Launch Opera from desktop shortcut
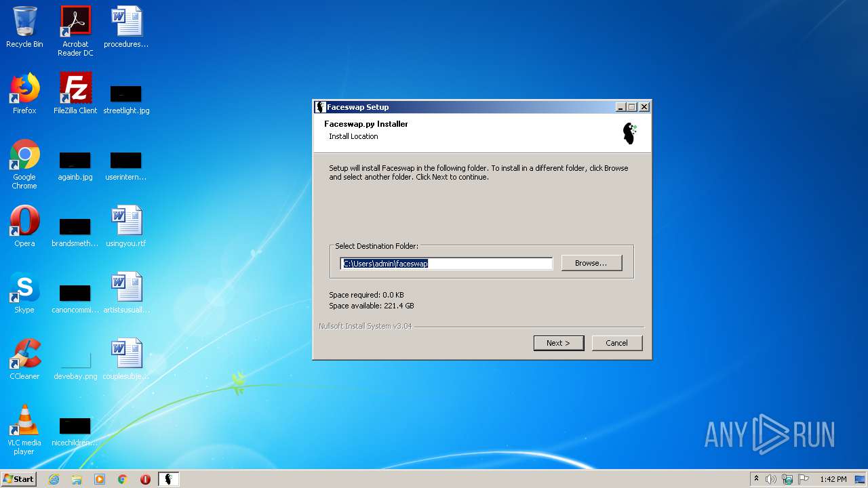The height and width of the screenshot is (488, 868). pyautogui.click(x=24, y=226)
